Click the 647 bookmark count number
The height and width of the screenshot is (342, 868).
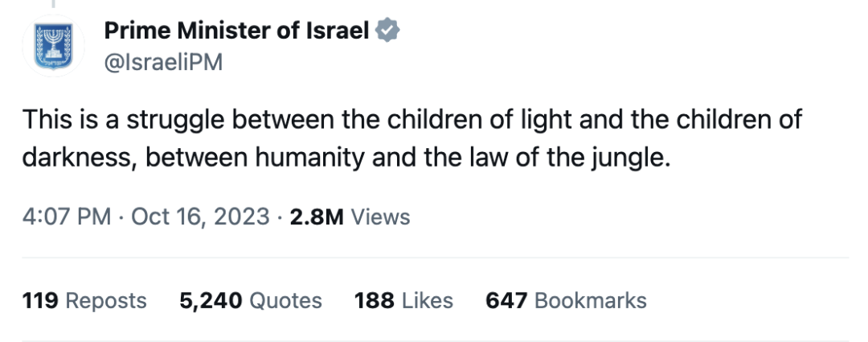point(506,301)
